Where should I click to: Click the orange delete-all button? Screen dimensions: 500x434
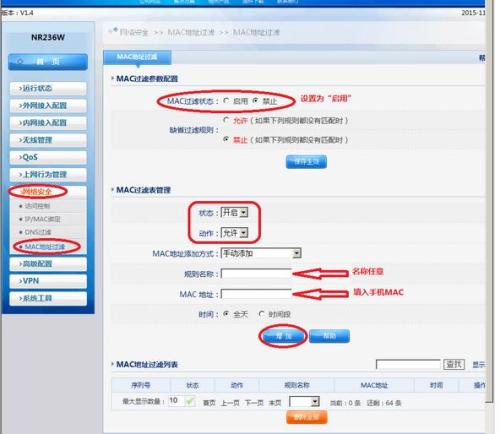click(307, 417)
